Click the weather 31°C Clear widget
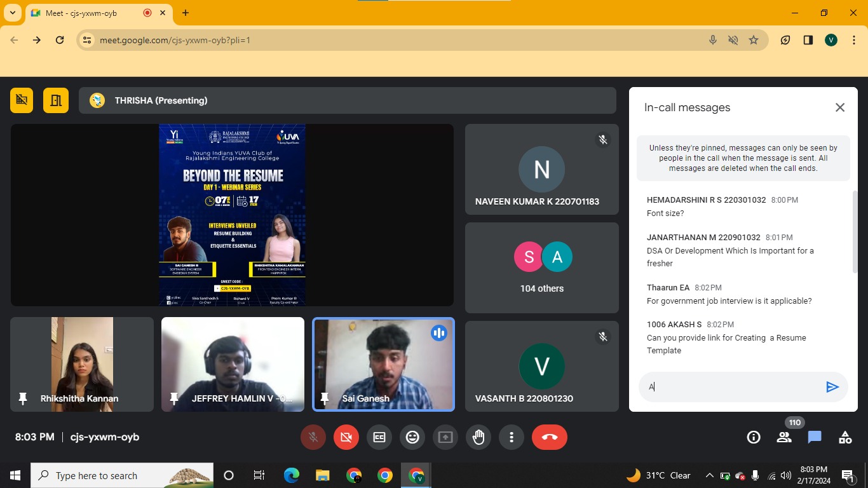The height and width of the screenshot is (488, 868). coord(658,475)
